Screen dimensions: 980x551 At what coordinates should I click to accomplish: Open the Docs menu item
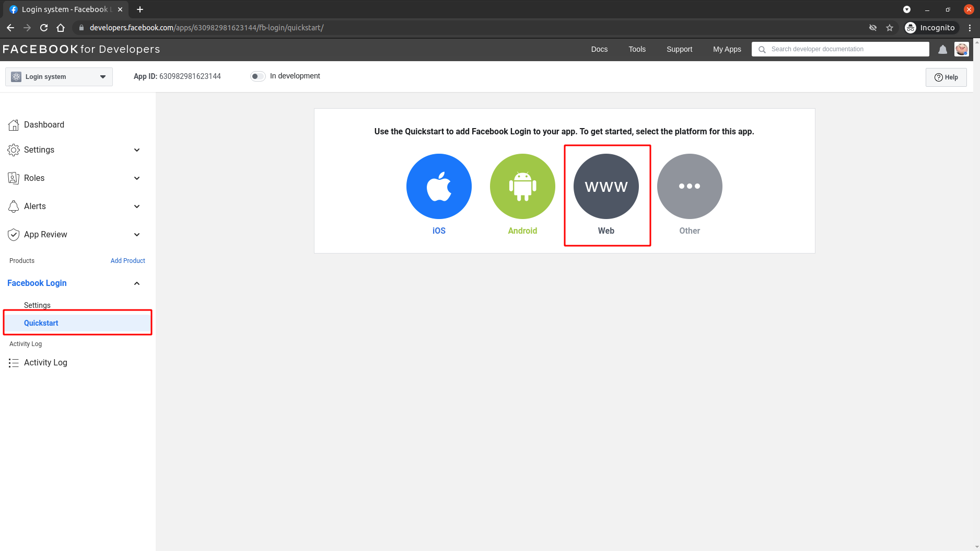click(x=599, y=49)
